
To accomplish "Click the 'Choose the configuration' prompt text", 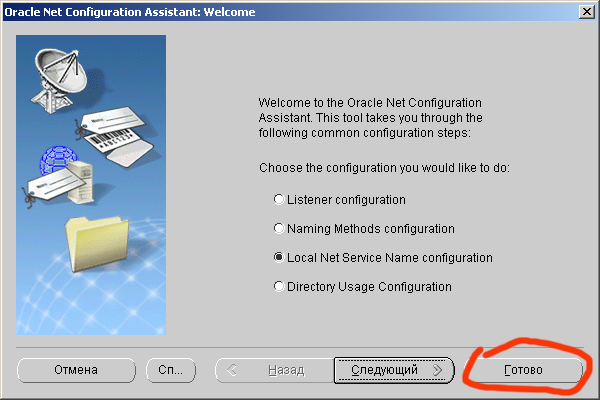I will click(384, 168).
